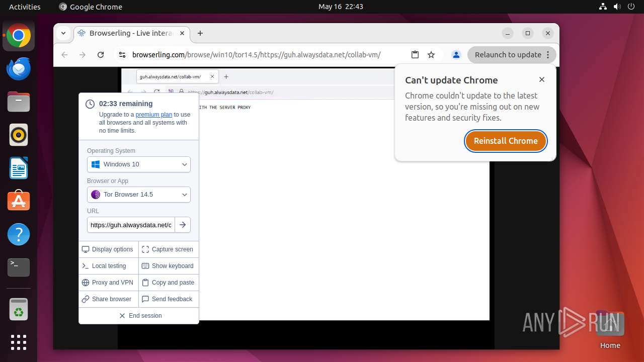Viewport: 644px width, 362px height.
Task: Open LibreOffice Writer from dock
Action: (19, 168)
